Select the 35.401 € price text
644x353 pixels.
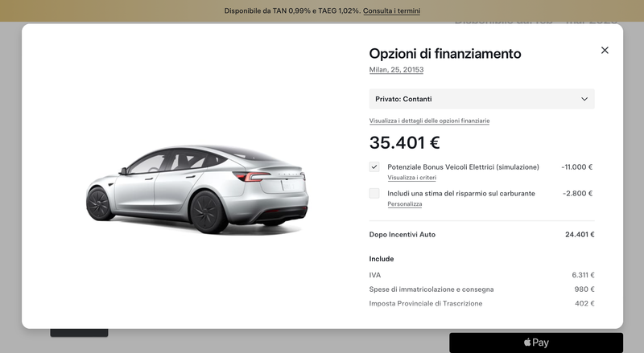[405, 143]
